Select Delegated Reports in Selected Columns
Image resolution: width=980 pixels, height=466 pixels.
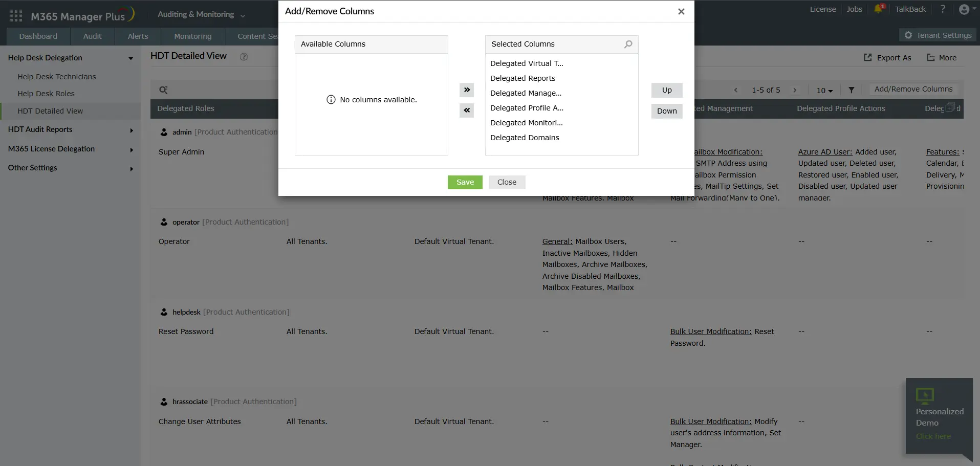[x=522, y=78]
